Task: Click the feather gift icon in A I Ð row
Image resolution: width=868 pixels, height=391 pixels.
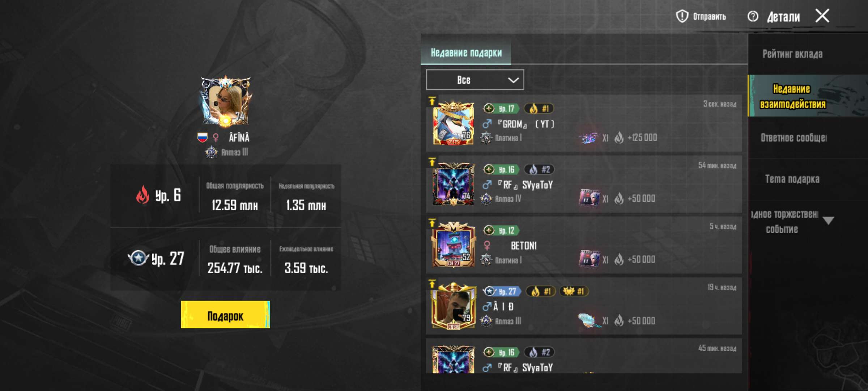Action: click(588, 321)
